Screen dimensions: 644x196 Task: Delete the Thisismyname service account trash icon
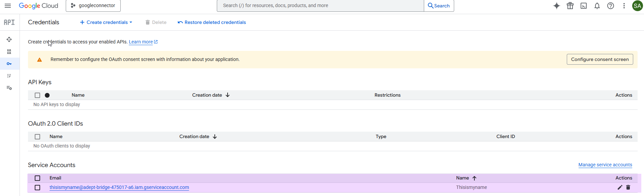(x=628, y=187)
